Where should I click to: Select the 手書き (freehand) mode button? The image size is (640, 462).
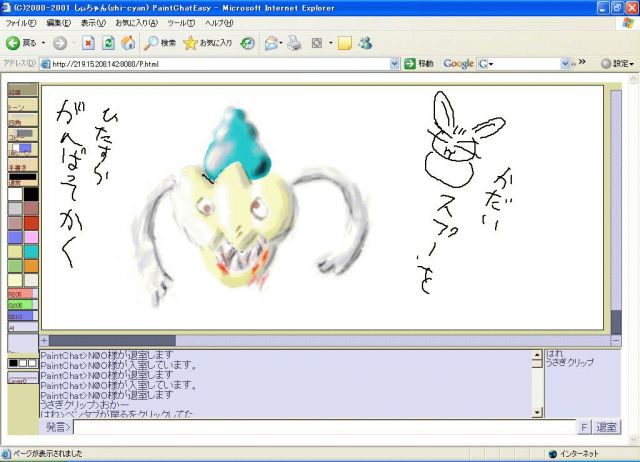[x=23, y=165]
